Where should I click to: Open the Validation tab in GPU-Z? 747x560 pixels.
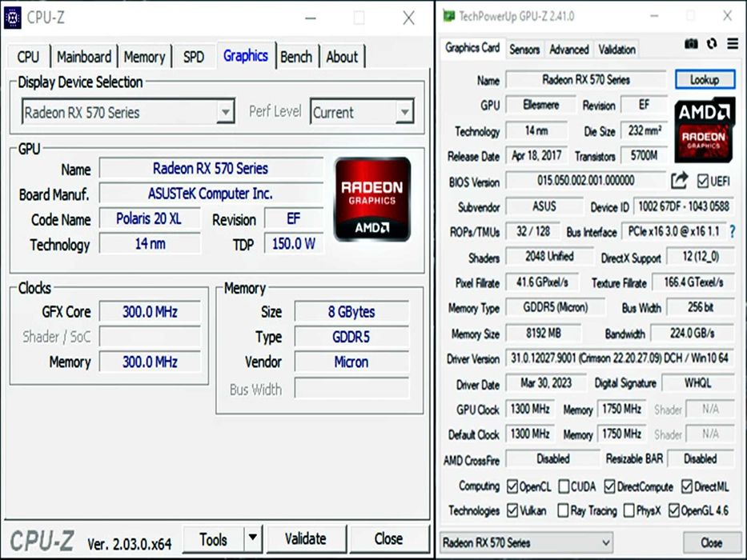coord(617,49)
